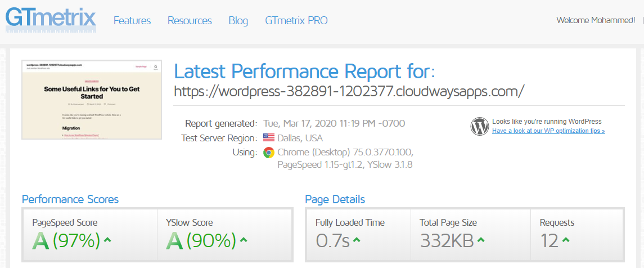
Task: Click the green arrow beside Requests 12
Action: click(566, 239)
